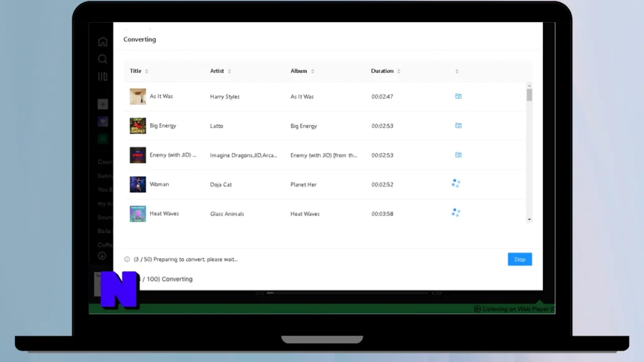Click track title Heat Waves
644x362 pixels.
pyautogui.click(x=164, y=214)
